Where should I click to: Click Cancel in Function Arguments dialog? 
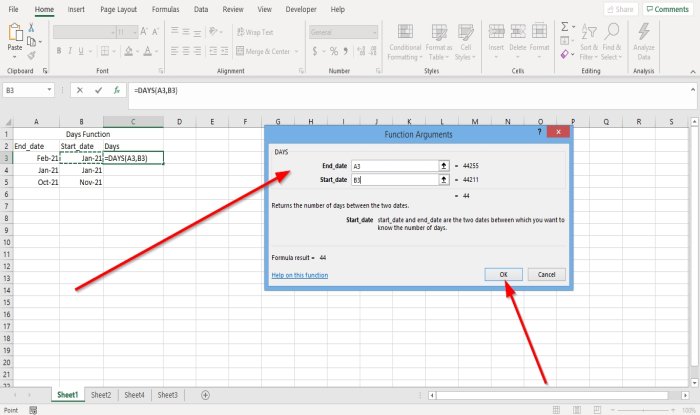(546, 274)
